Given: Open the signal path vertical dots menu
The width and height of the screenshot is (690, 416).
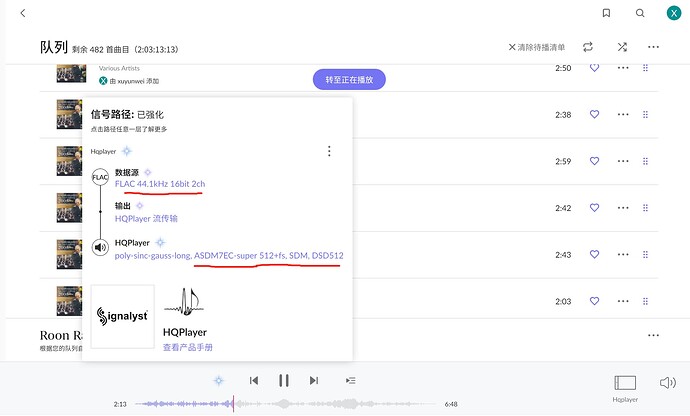Looking at the screenshot, I should [x=329, y=151].
